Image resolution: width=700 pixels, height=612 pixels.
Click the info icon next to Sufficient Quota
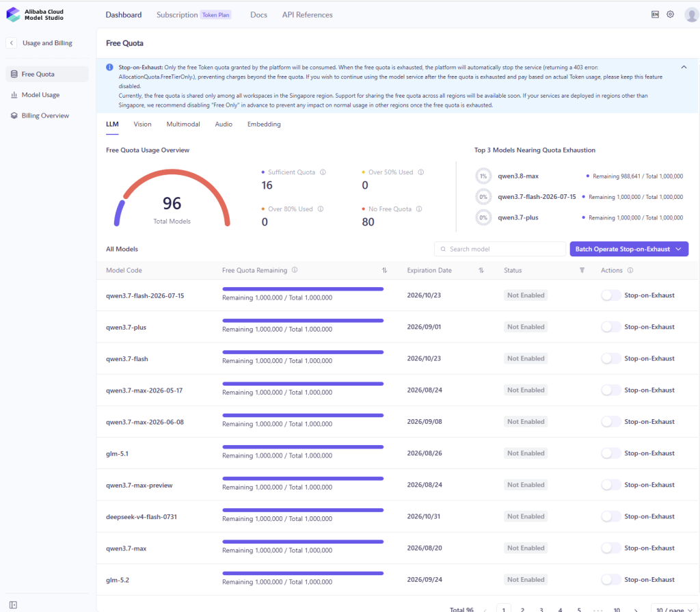point(323,172)
